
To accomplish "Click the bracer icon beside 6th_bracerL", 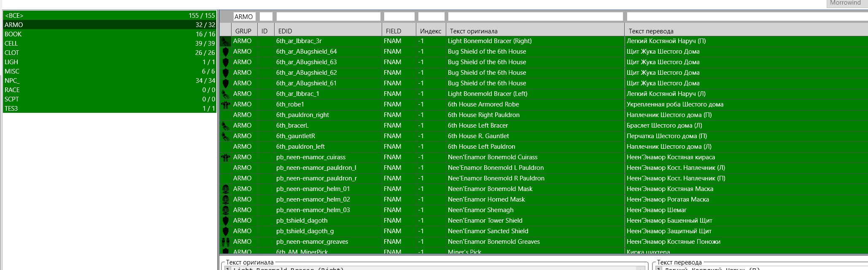I will [226, 126].
